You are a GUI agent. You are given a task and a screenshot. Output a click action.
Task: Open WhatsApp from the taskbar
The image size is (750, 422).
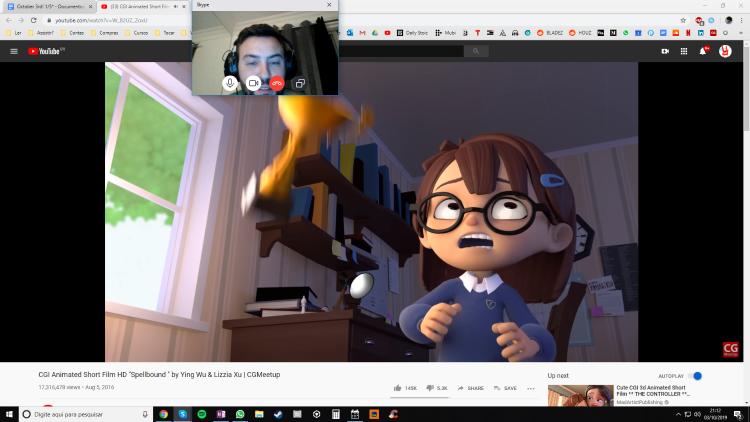click(240, 414)
